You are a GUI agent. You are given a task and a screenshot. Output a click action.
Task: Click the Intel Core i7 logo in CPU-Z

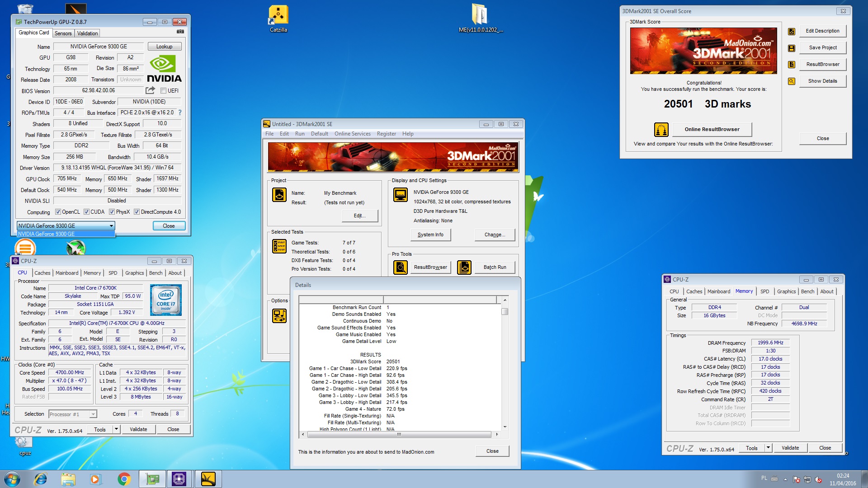[166, 300]
